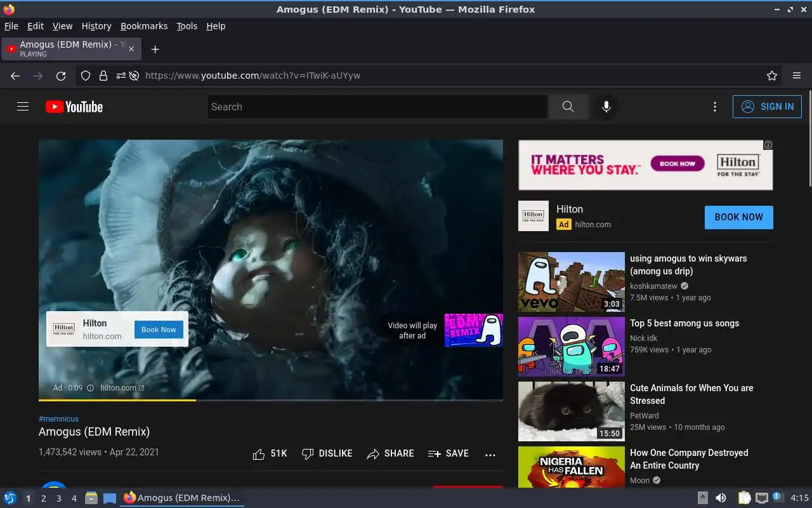Viewport: 812px width, 508px height.
Task: Open the Help menu
Action: point(216,26)
